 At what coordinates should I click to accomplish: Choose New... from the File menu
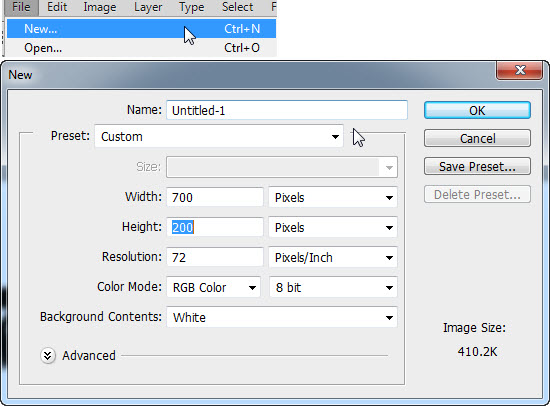[141, 29]
